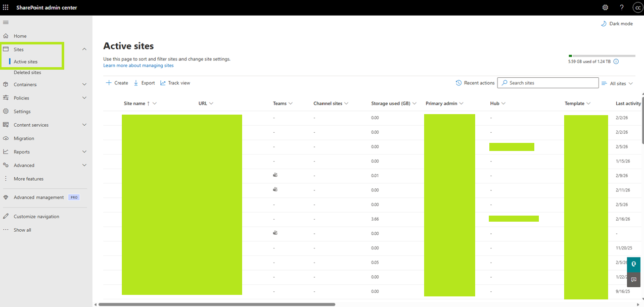Expand the Reports section chevron
The width and height of the screenshot is (644, 307).
pyautogui.click(x=84, y=151)
